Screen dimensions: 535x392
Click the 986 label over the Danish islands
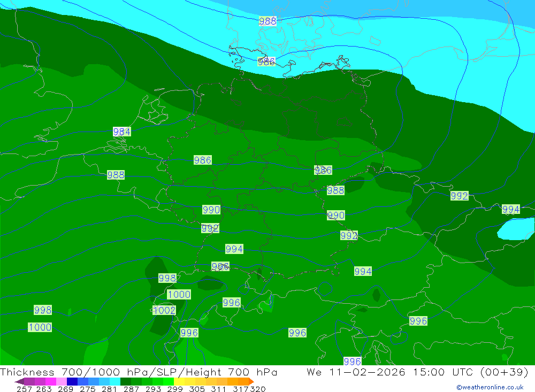[x=266, y=62]
